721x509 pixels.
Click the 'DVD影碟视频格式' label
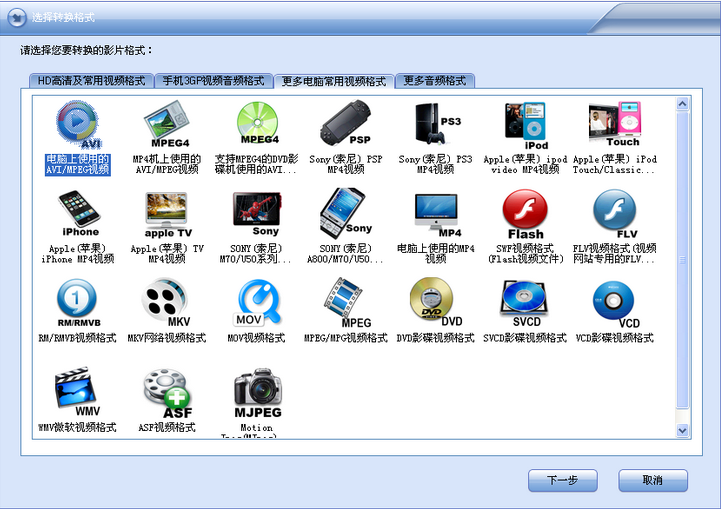pyautogui.click(x=435, y=338)
